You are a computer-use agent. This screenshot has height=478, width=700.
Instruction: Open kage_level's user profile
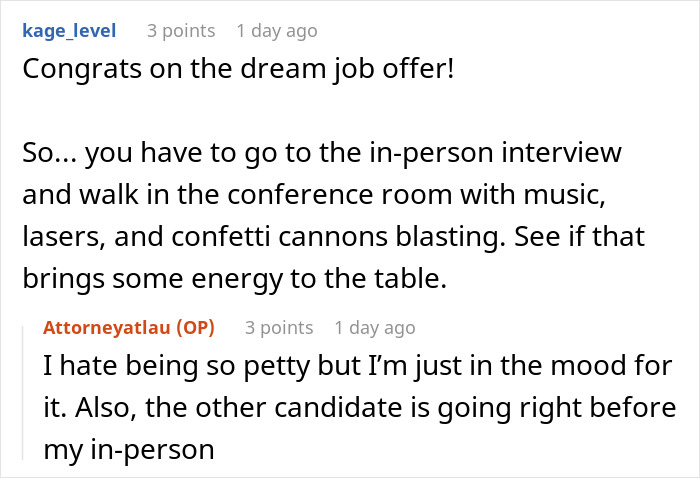[68, 31]
